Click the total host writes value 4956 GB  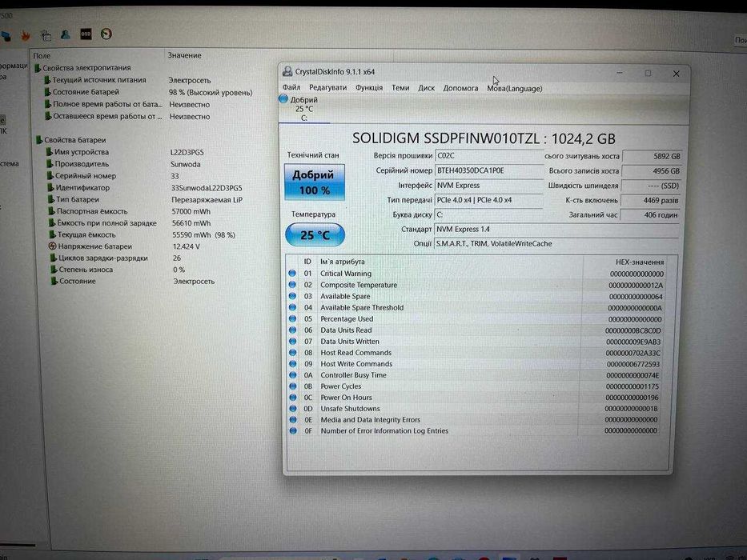pos(652,171)
